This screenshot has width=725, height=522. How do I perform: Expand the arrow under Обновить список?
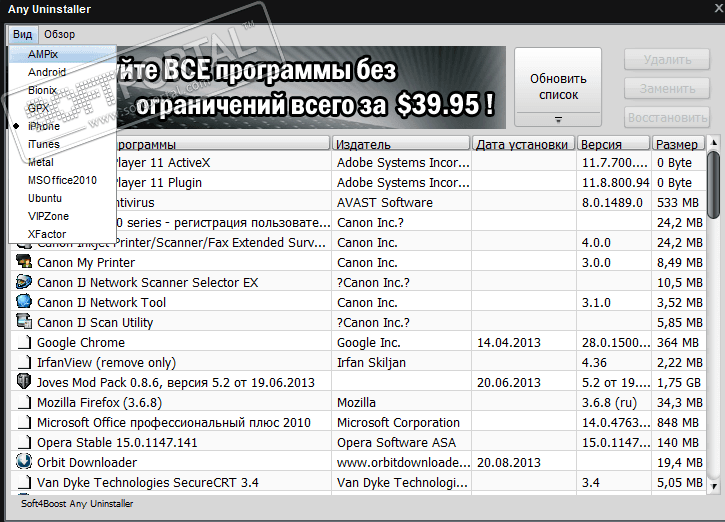[558, 120]
